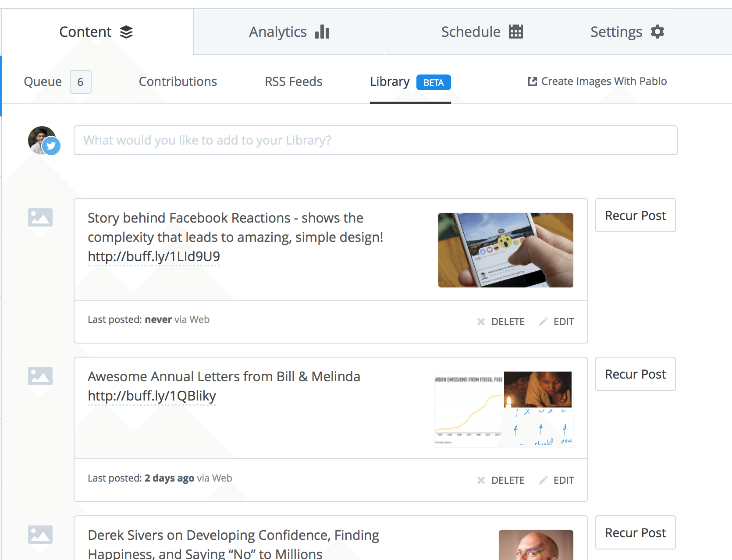Image resolution: width=732 pixels, height=560 pixels.
Task: Delete the Facebook Reactions library post
Action: [x=501, y=322]
